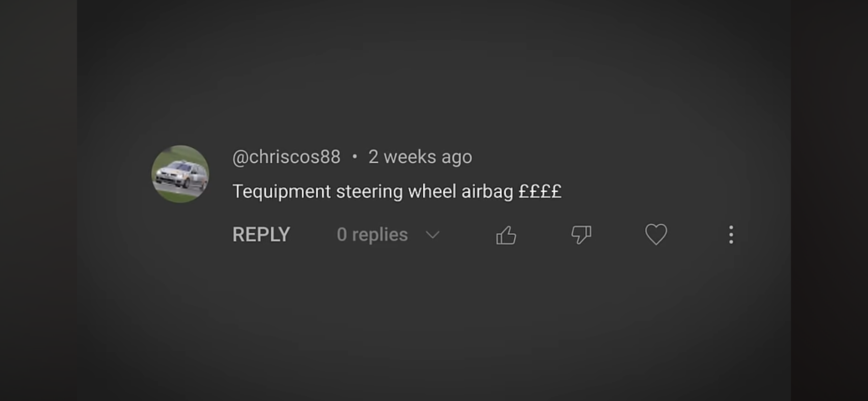Screen dimensions: 868x401
Task: Tap the thumbs-down icon left of heart
Action: click(x=581, y=235)
